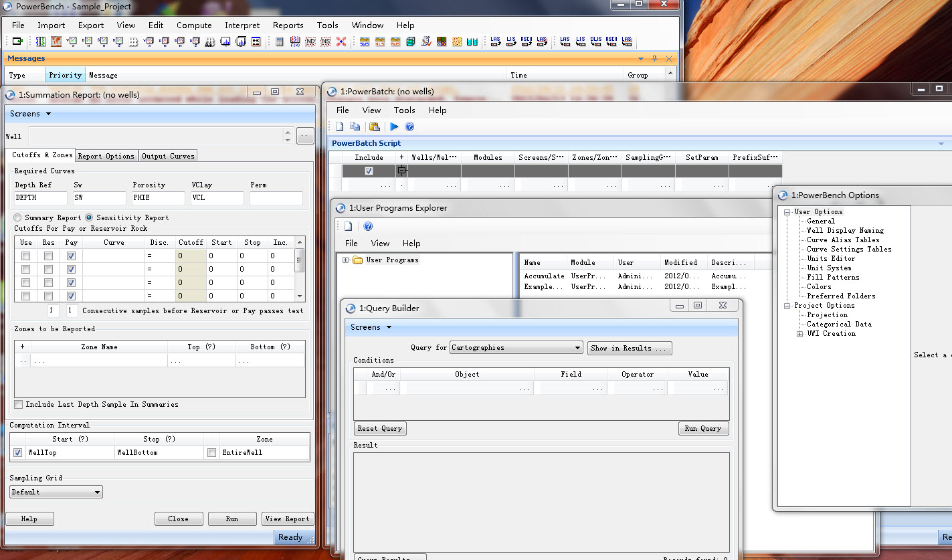
Task: Click the HLS chart icon in toolbar
Action: [379, 41]
